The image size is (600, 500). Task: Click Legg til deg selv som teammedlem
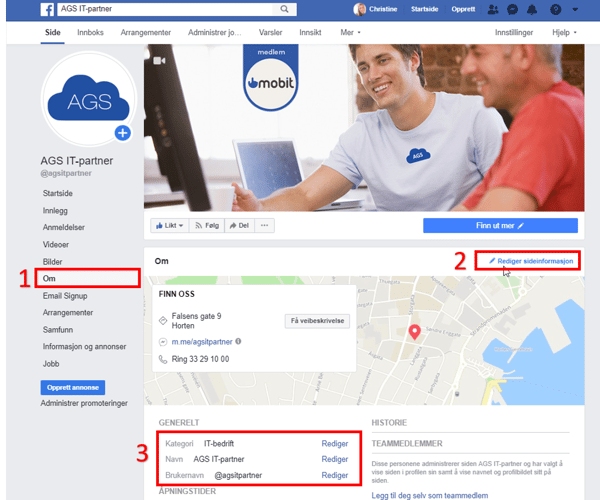(x=430, y=495)
